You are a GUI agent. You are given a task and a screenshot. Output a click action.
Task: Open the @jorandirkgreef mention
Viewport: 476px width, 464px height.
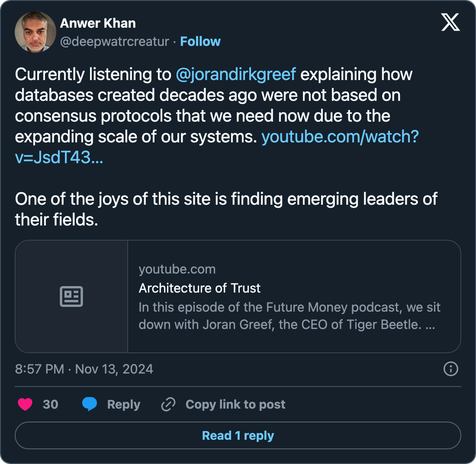pos(236,74)
